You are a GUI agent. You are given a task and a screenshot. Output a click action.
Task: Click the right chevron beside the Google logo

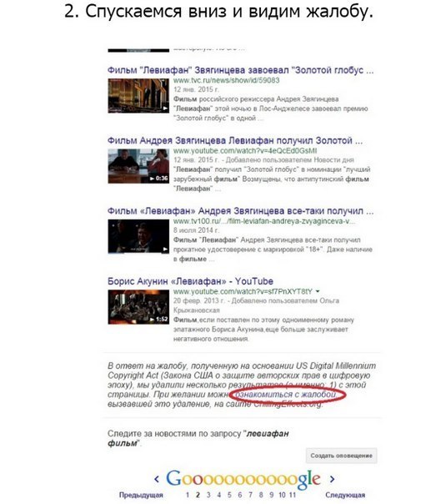[332, 479]
